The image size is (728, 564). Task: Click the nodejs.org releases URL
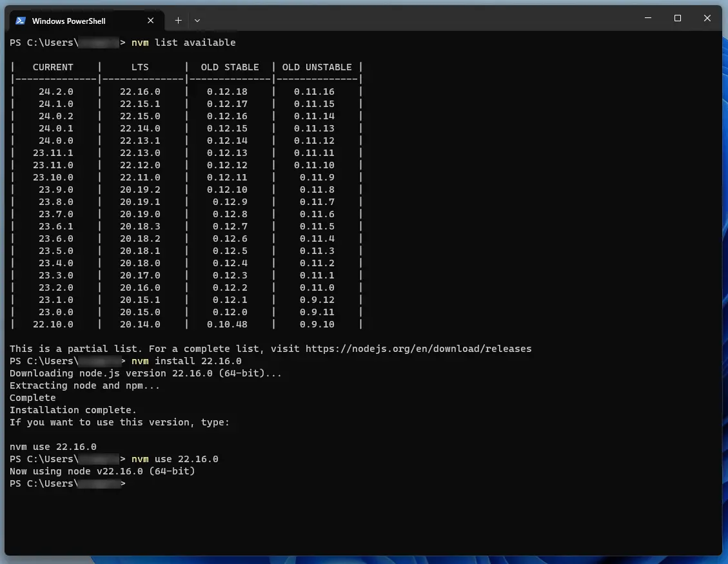(x=418, y=349)
